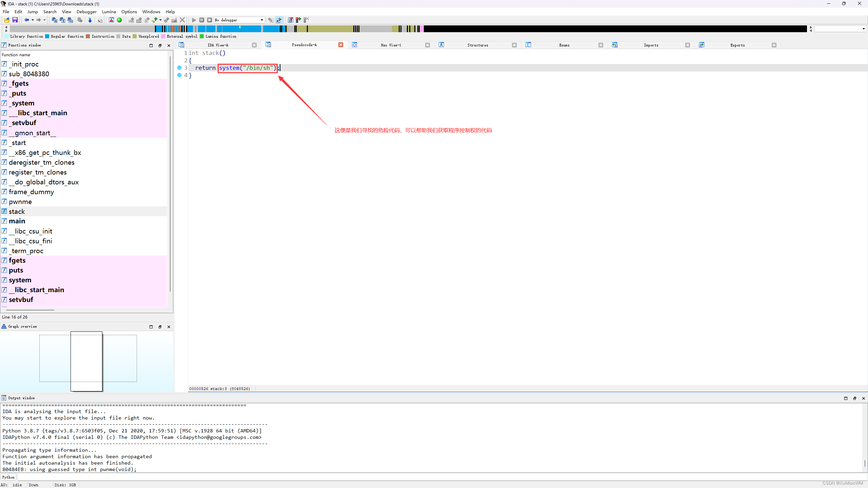Viewport: 868px width, 488px height.
Task: Expand the jump back history arrow
Action: [x=33, y=20]
